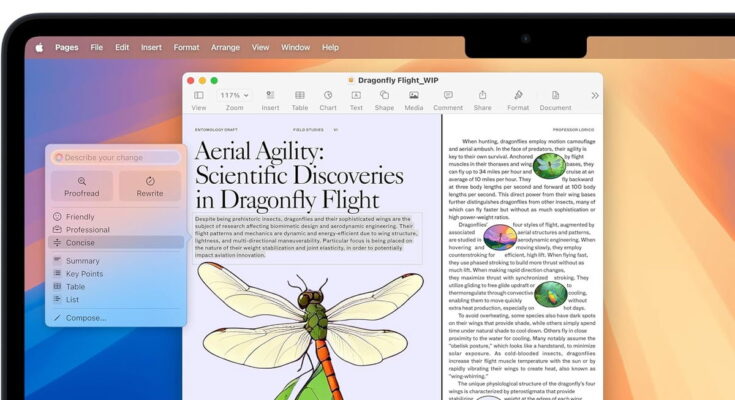
Task: Open the Pages application menu
Action: click(67, 47)
